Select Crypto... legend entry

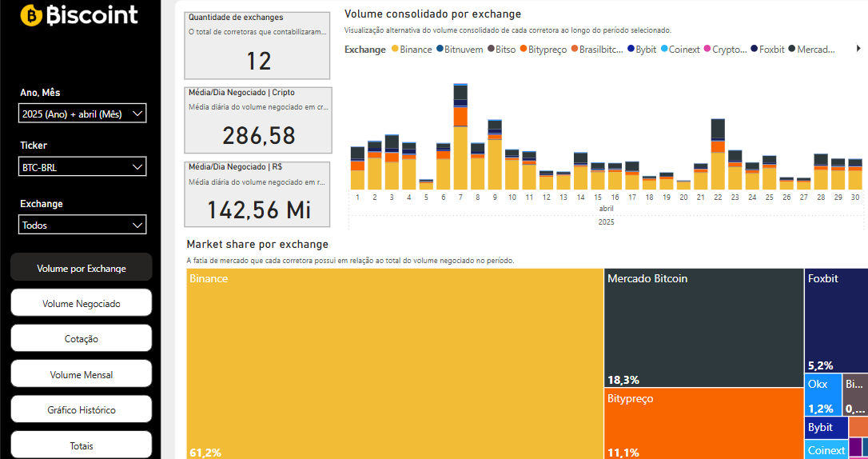click(725, 50)
